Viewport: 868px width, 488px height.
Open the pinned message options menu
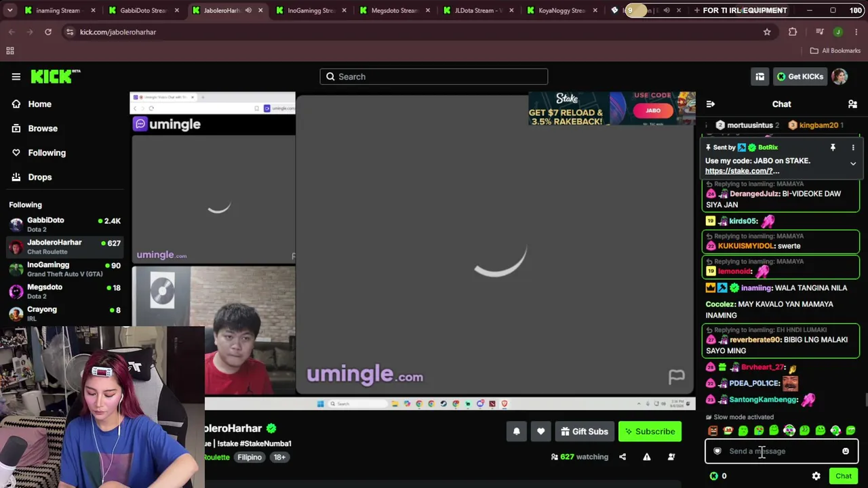(853, 147)
